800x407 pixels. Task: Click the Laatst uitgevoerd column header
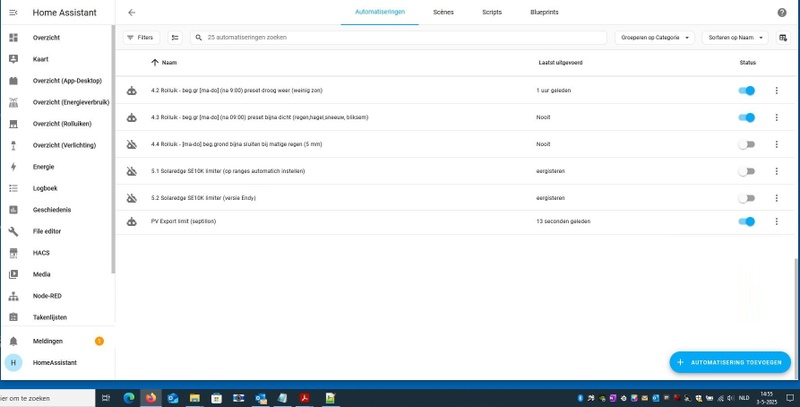point(560,63)
